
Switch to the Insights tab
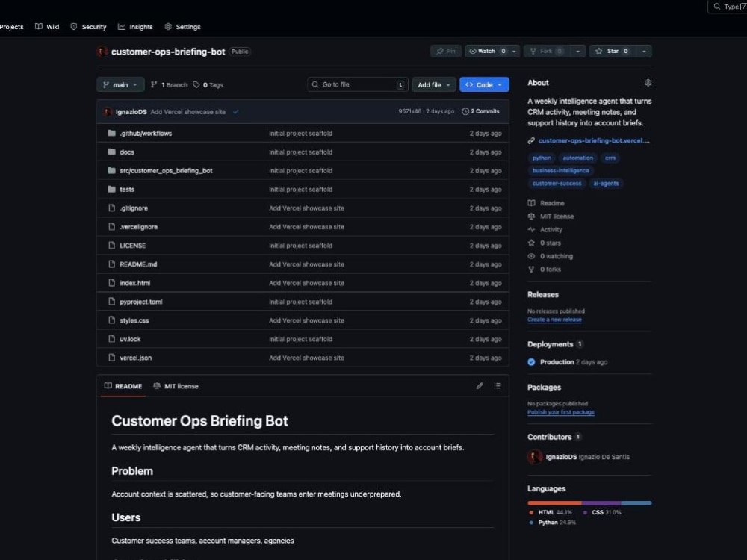pos(135,27)
